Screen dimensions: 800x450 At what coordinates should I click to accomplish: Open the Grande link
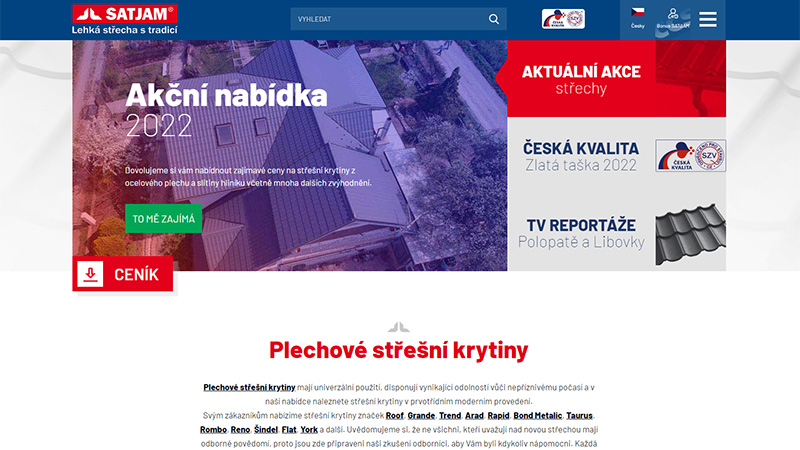pos(421,415)
